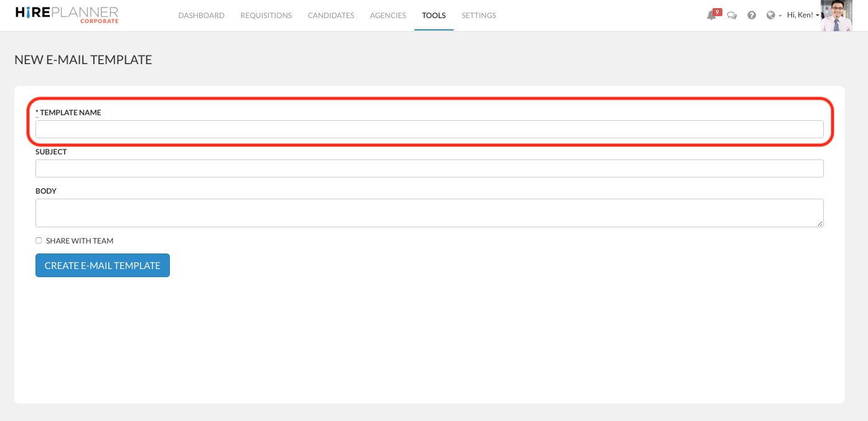The height and width of the screenshot is (421, 868).
Task: Click Ken's profile photo
Action: click(x=836, y=16)
